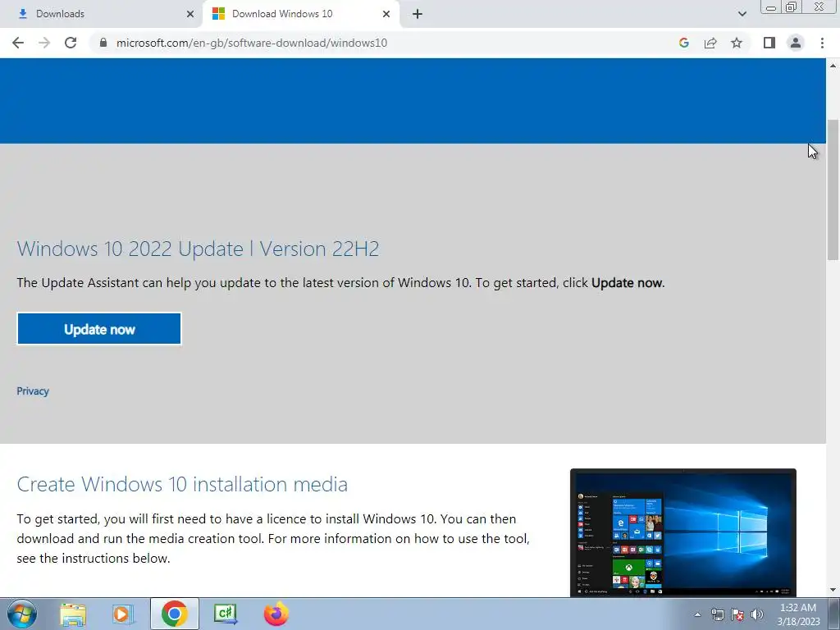Reload the Download Windows 10 page
Screen dimensions: 840x630
click(71, 43)
